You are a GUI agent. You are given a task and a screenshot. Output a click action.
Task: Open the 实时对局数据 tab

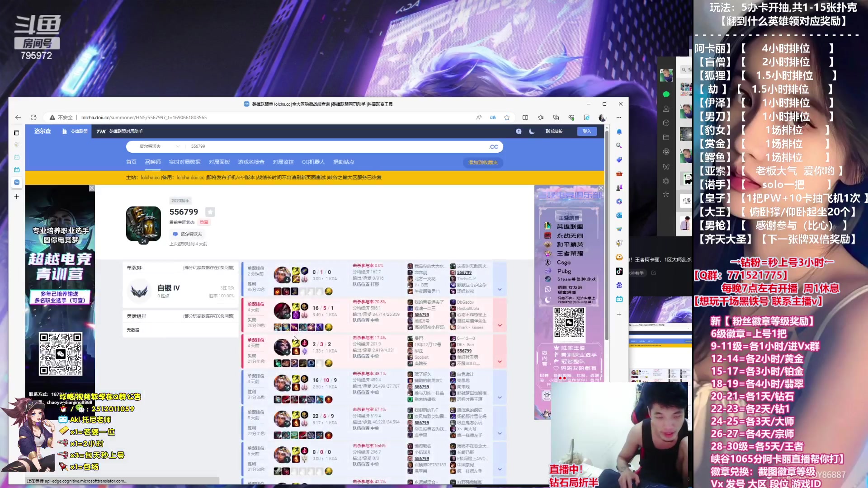tap(184, 162)
